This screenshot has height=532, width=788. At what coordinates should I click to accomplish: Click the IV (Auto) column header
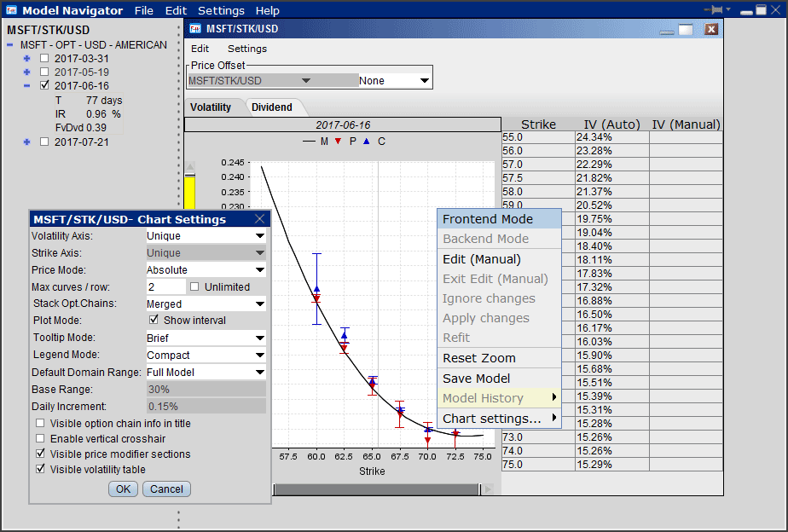click(612, 124)
